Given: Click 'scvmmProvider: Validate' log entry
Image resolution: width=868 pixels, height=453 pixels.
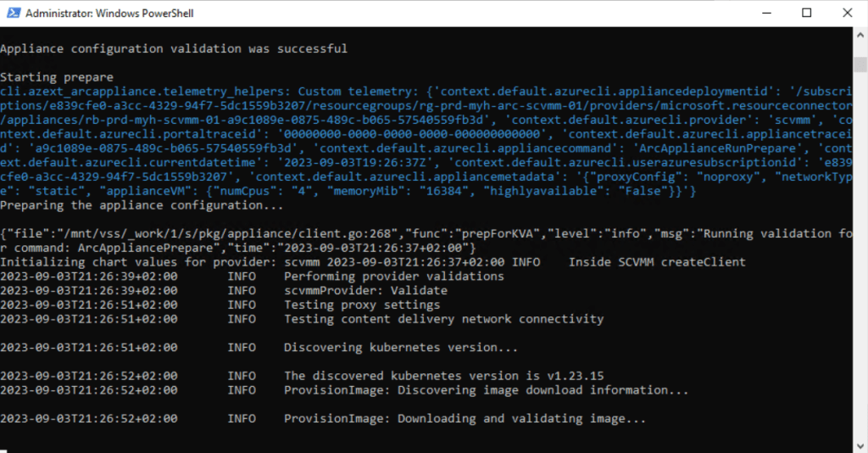Looking at the screenshot, I should click(364, 290).
